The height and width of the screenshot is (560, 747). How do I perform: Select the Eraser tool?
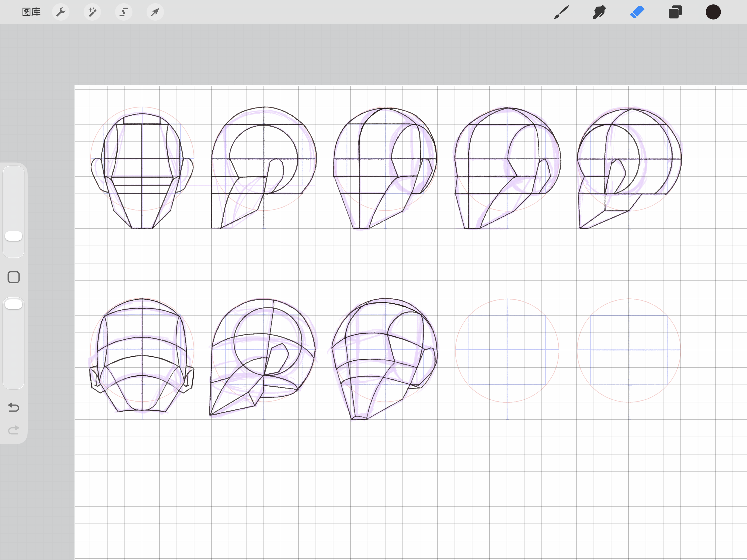coord(637,12)
